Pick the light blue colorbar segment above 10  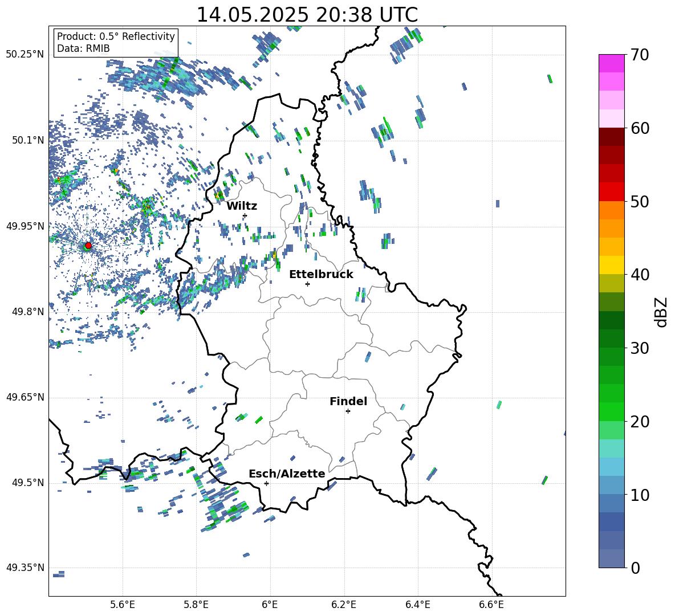point(612,486)
